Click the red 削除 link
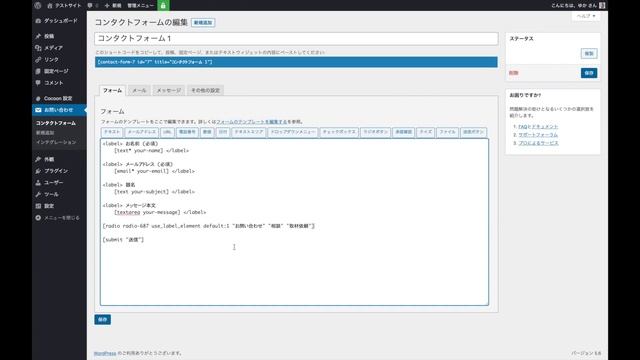 [513, 73]
